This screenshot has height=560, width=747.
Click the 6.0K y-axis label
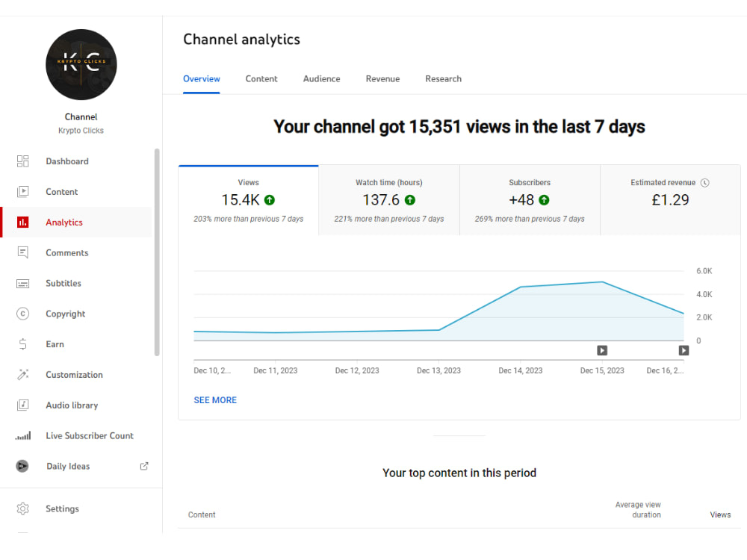[x=704, y=271]
